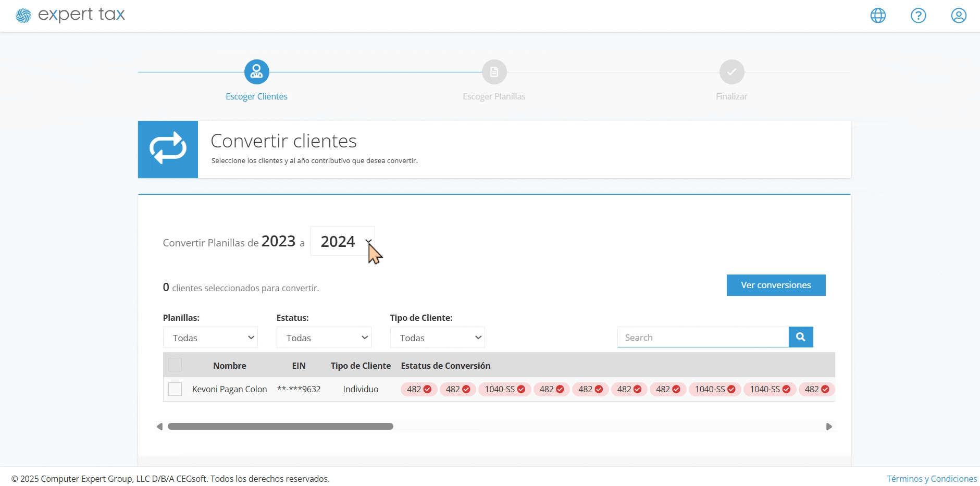Open the Términos y Condiciones link

(x=932, y=479)
